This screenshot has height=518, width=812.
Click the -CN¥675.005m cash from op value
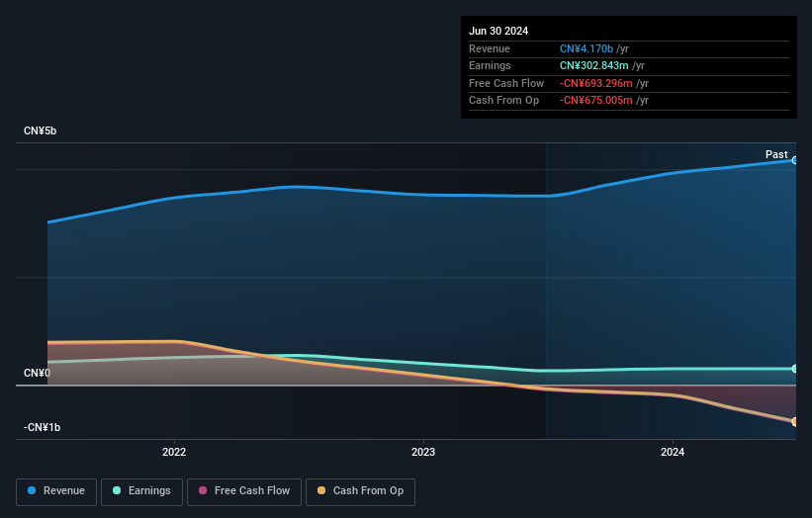[x=596, y=101]
